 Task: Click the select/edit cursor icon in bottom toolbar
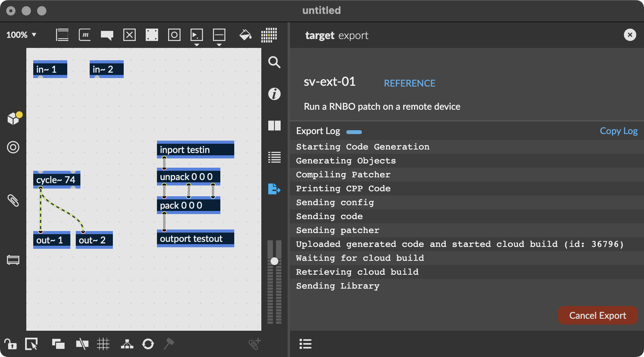click(x=31, y=344)
